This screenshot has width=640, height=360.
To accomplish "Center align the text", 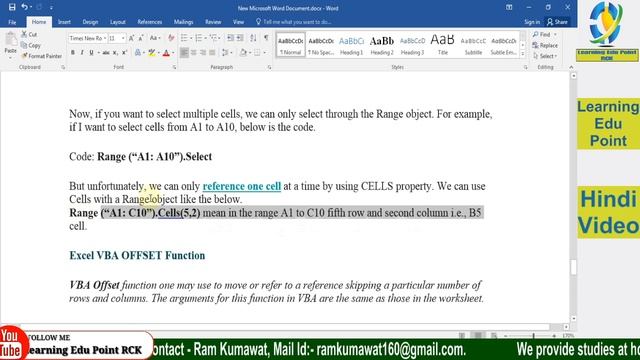I will [194, 53].
